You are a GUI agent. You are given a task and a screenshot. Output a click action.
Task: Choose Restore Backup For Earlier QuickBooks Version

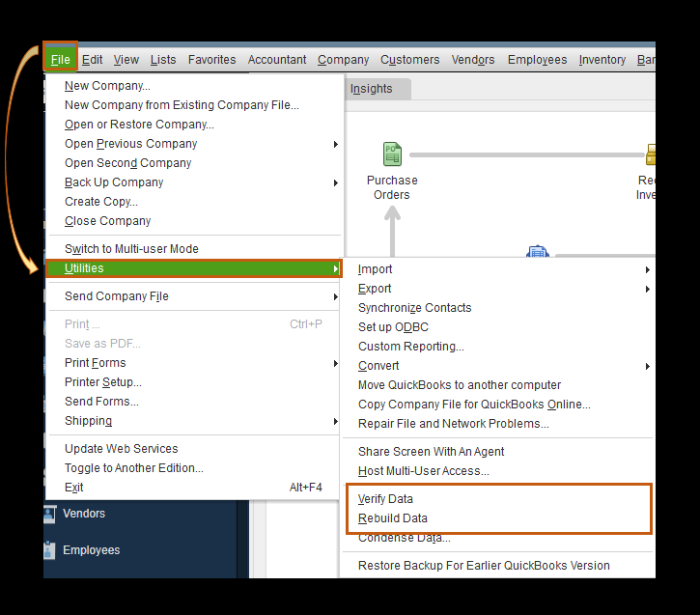click(x=498, y=566)
